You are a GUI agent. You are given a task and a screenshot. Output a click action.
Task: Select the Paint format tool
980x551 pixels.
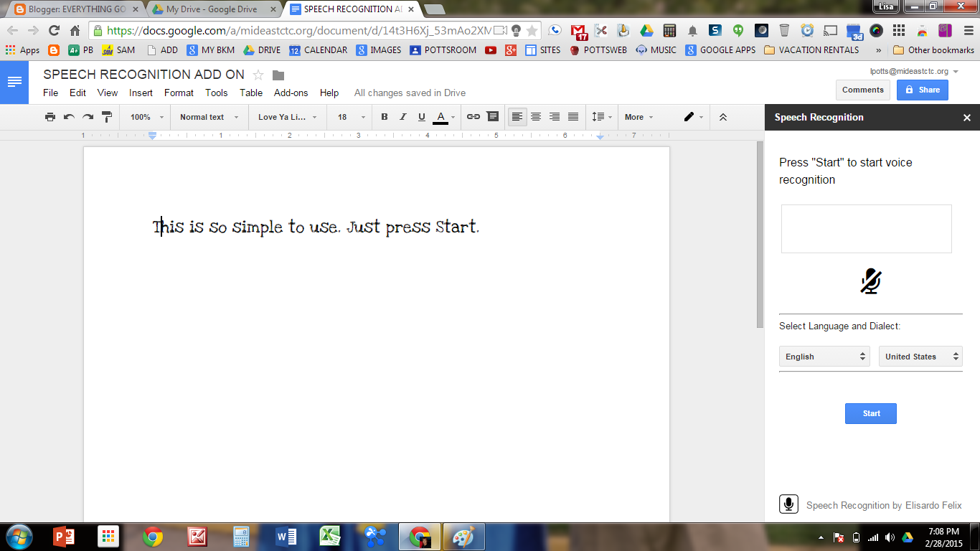[x=106, y=117]
